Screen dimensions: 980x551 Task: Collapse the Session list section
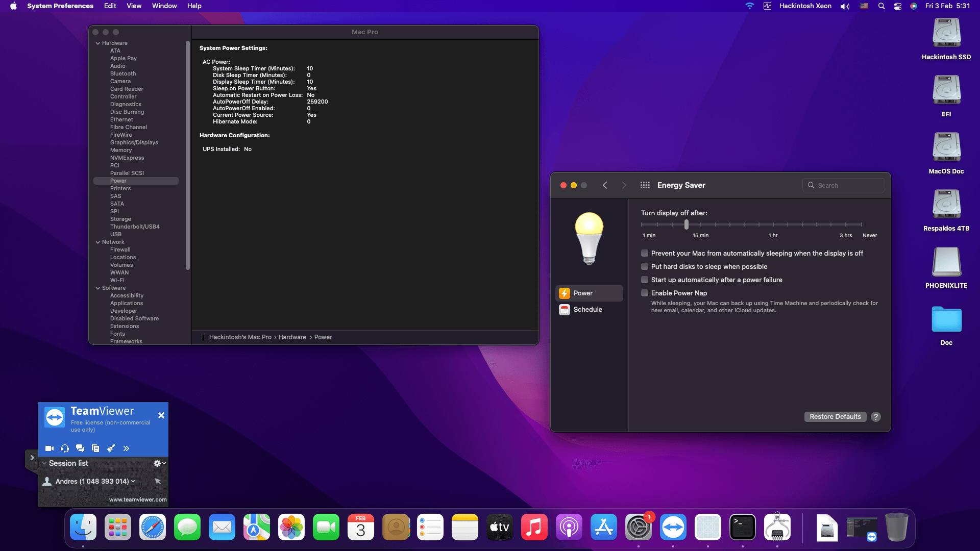44,463
